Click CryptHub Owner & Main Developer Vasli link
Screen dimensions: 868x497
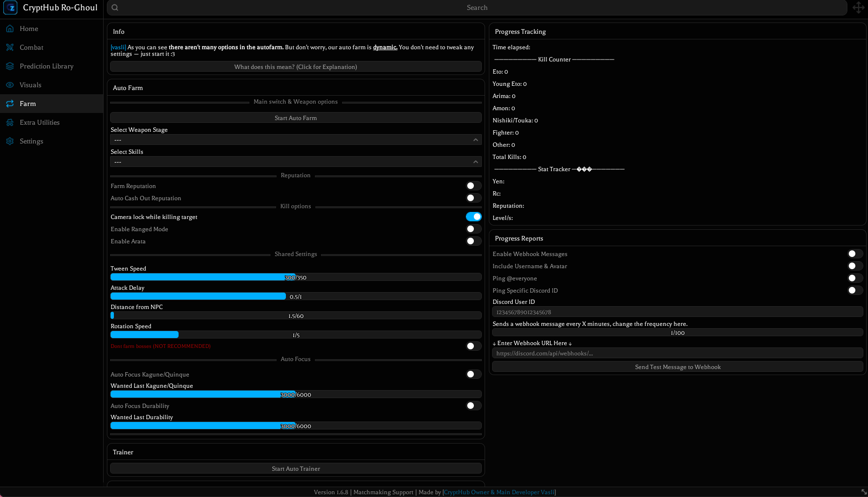point(499,492)
